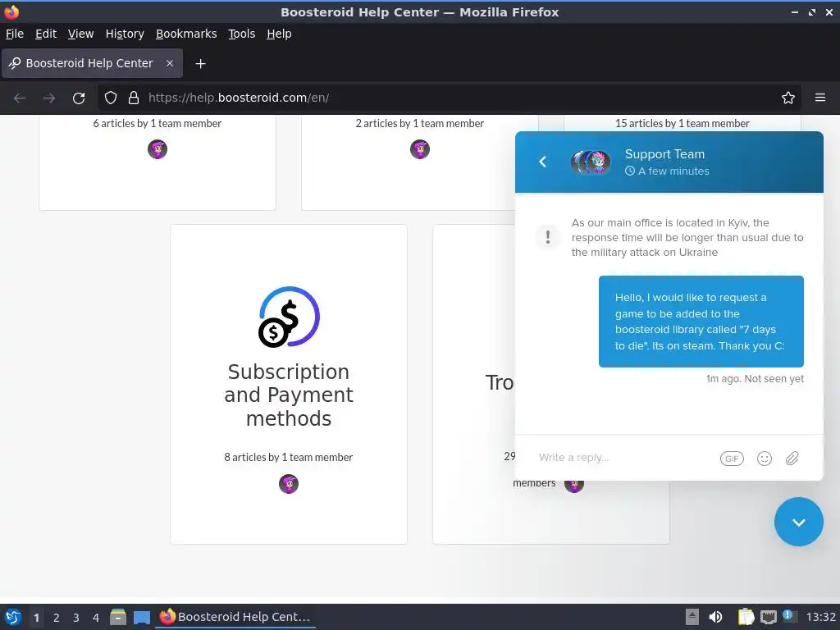
Task: Collapse the chat widget with round button
Action: click(799, 522)
